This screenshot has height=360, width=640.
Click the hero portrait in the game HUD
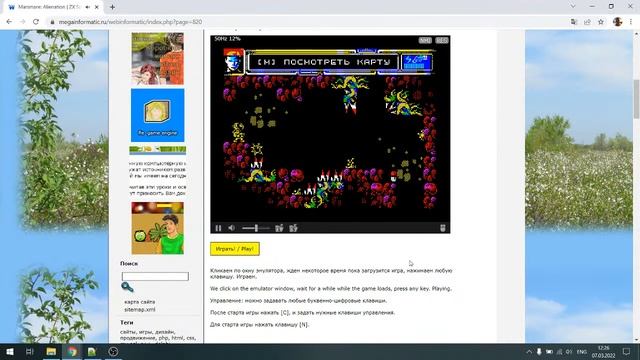click(233, 61)
